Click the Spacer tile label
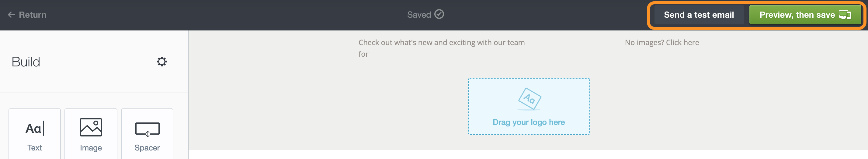Viewport: 868px width, 159px height. 147,147
